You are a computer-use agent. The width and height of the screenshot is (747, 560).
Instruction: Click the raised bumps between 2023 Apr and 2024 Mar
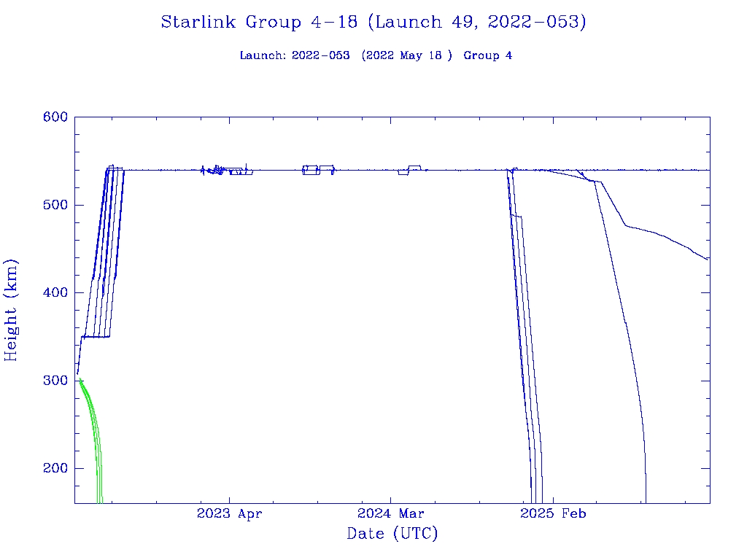click(318, 169)
